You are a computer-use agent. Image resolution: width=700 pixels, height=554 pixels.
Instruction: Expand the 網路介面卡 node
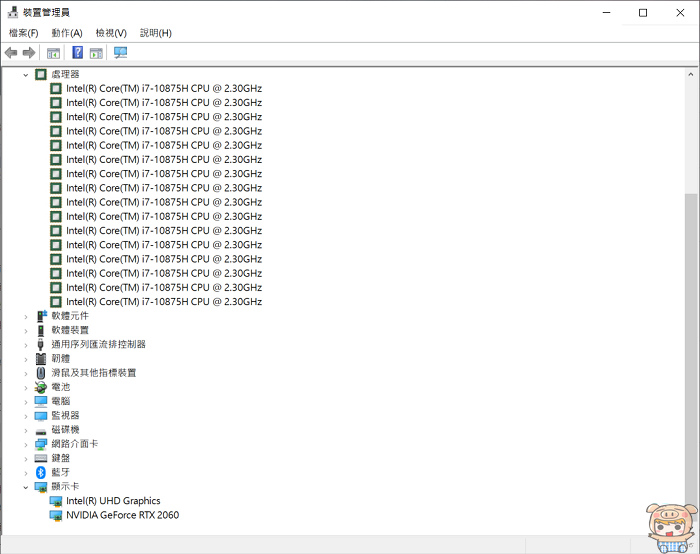click(25, 445)
